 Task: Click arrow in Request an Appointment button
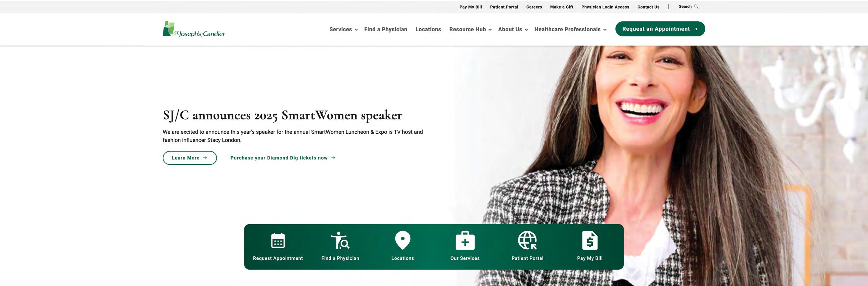(696, 29)
